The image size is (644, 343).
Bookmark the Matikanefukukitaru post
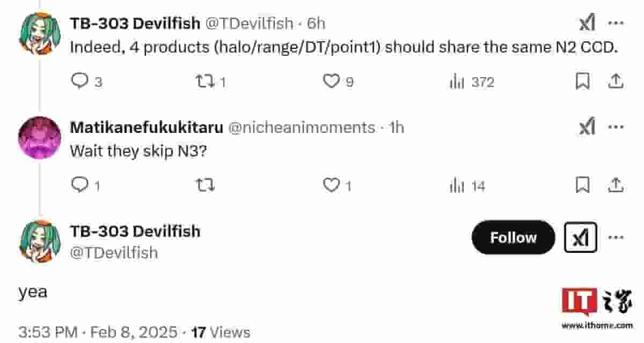582,185
